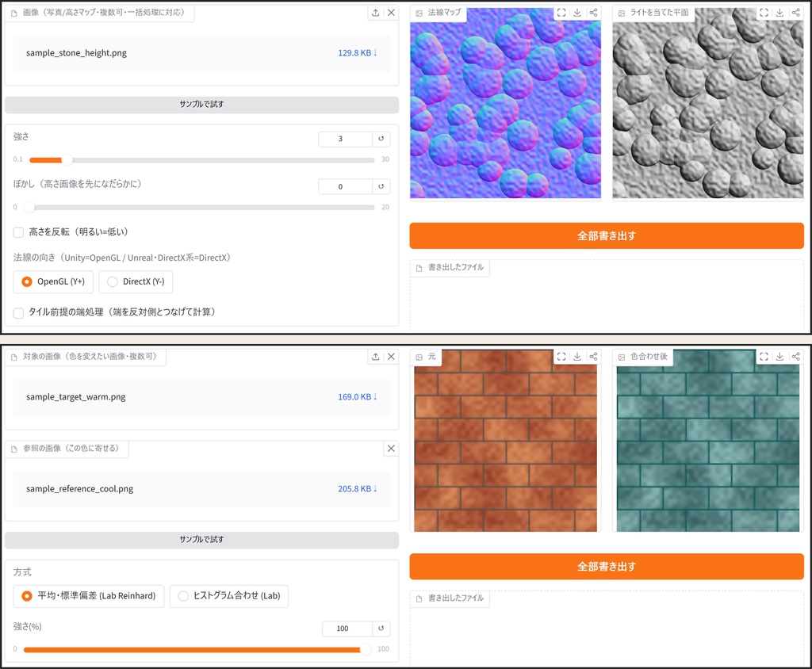The image size is (812, 669).
Task: Share the 色合わせ後 result image
Action: 796,357
